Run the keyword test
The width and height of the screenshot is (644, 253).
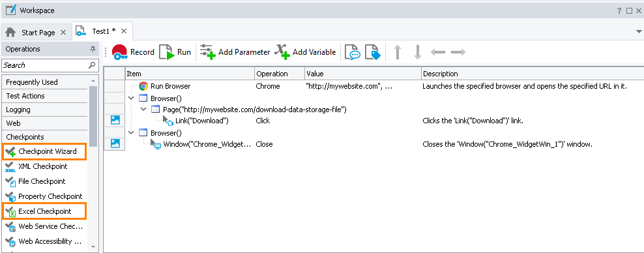click(x=175, y=52)
